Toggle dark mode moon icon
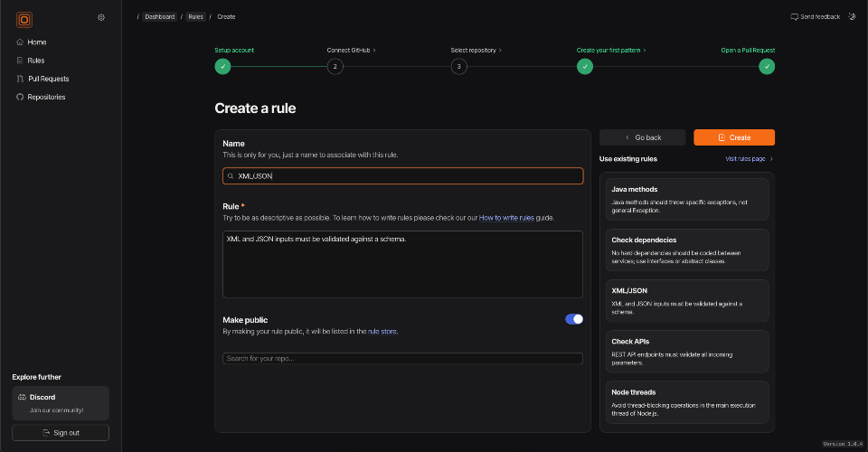The width and height of the screenshot is (868, 452). click(x=852, y=16)
